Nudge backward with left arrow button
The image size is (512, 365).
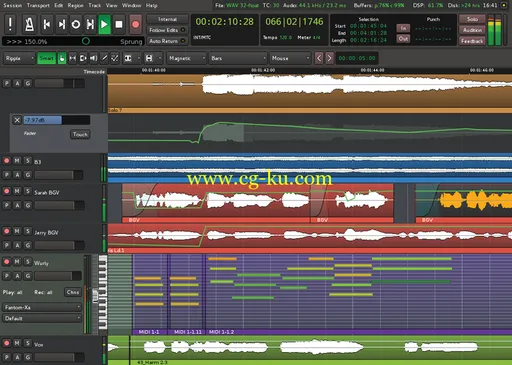(x=319, y=58)
